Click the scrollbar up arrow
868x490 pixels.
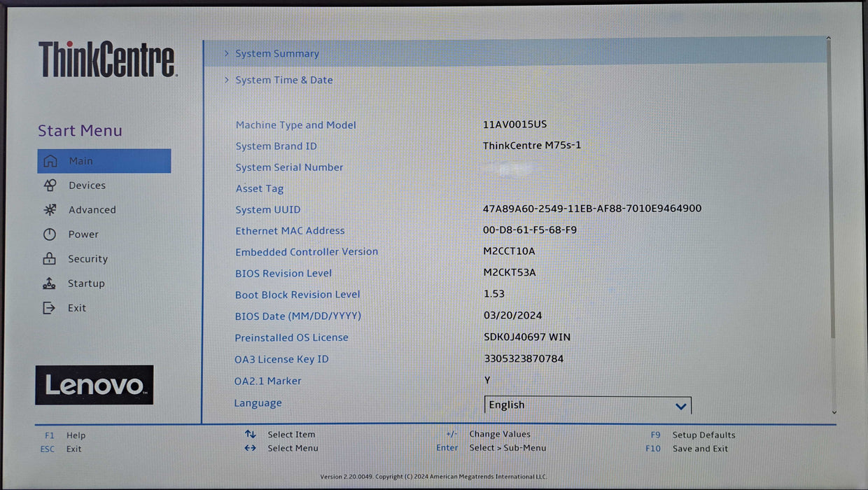click(x=829, y=39)
